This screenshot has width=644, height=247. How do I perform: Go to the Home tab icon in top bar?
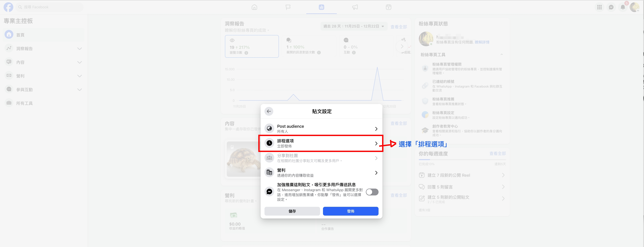pos(254,7)
